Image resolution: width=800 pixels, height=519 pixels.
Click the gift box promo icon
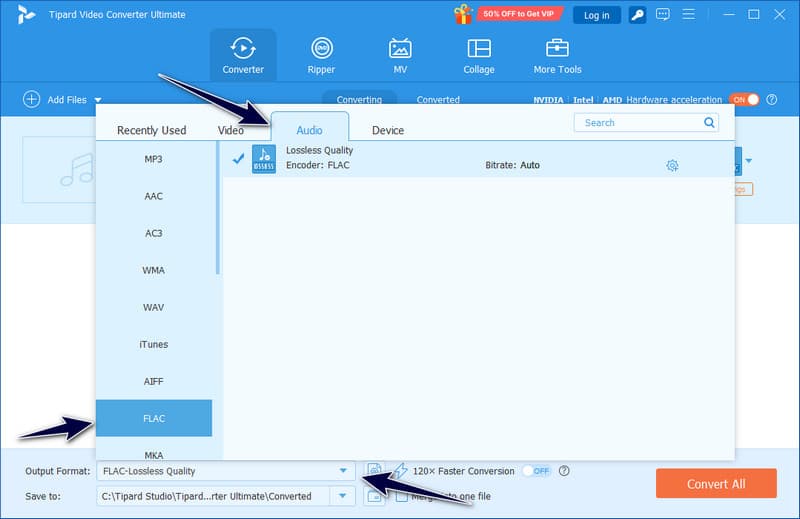click(x=463, y=14)
